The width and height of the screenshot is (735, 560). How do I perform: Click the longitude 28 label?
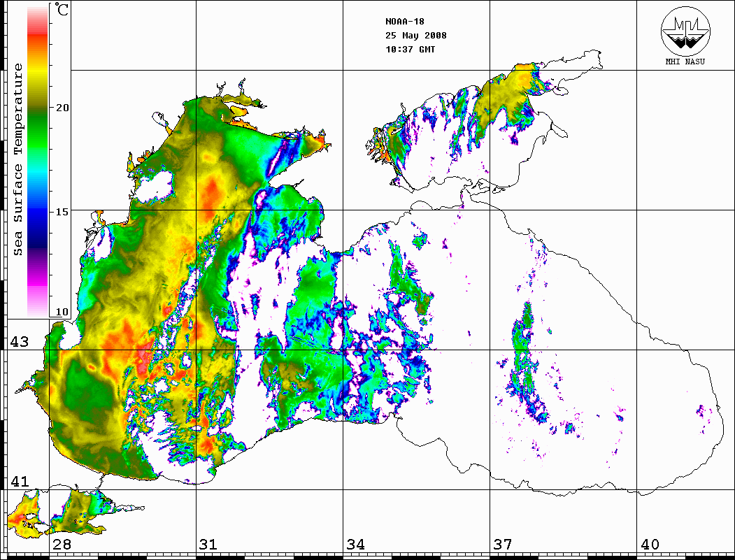62,545
